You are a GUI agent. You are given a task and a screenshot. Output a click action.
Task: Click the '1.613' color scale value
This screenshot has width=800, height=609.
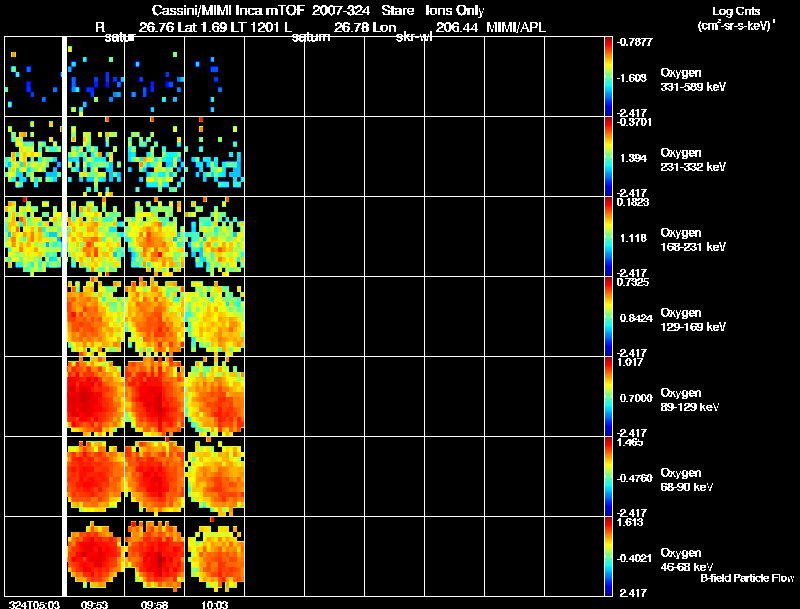(630, 522)
